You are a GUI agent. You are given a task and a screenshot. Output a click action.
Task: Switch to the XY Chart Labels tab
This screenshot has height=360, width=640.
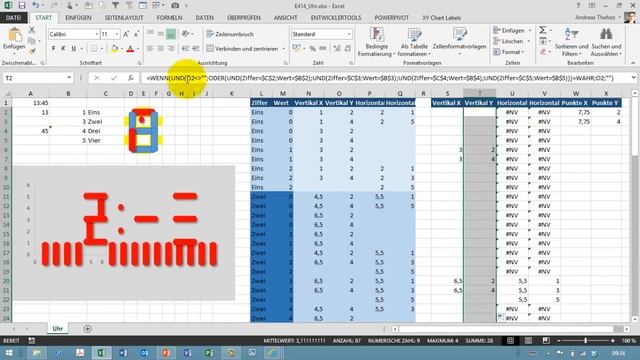(x=441, y=18)
